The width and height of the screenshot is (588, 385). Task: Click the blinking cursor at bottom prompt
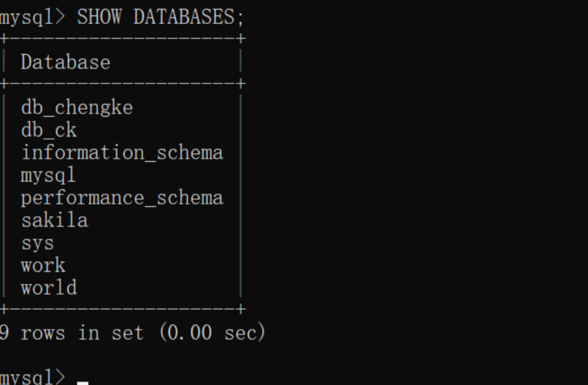[83, 381]
